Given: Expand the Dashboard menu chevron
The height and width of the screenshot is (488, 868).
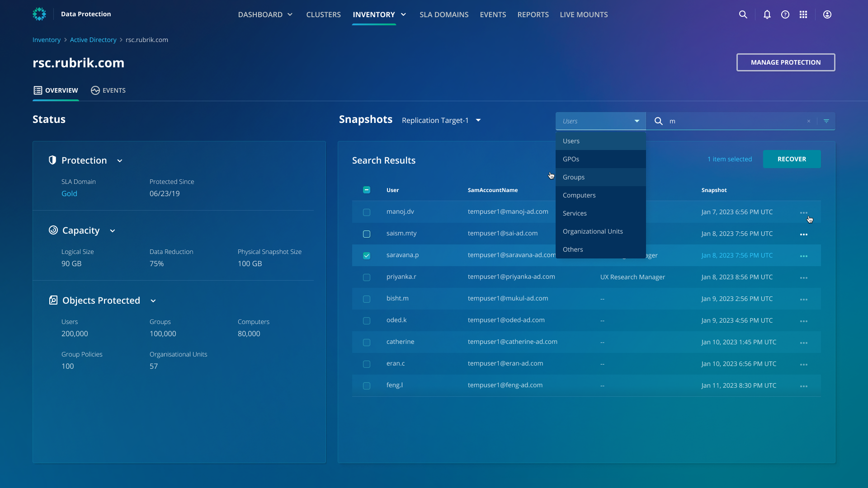Looking at the screenshot, I should [290, 14].
